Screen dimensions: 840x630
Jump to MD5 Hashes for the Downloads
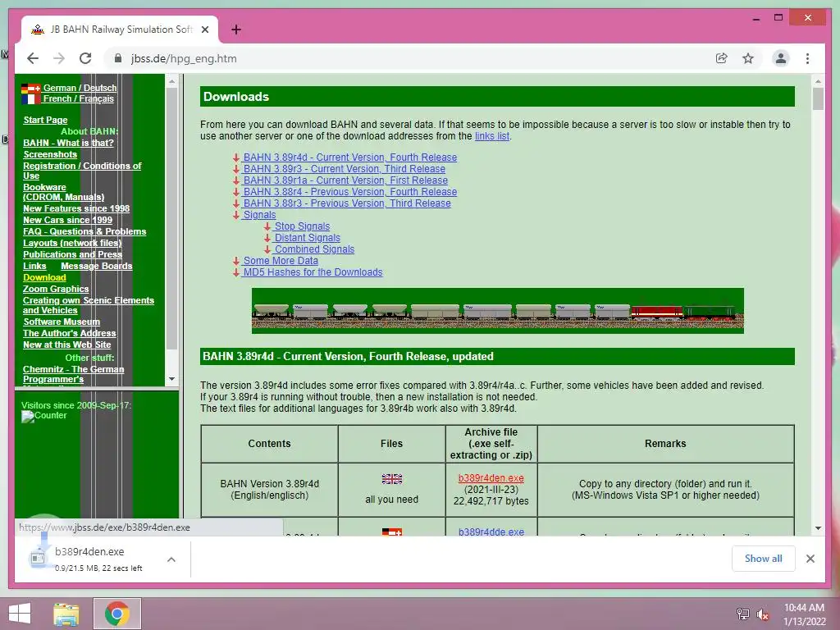pos(313,272)
